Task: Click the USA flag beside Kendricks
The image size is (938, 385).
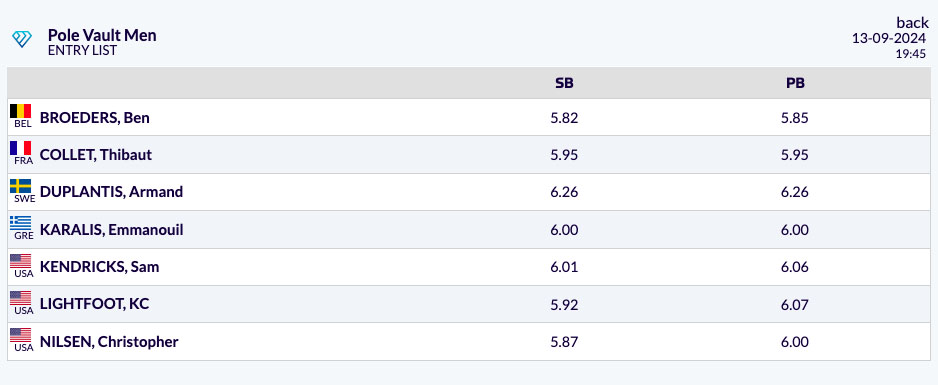Action: [20, 261]
